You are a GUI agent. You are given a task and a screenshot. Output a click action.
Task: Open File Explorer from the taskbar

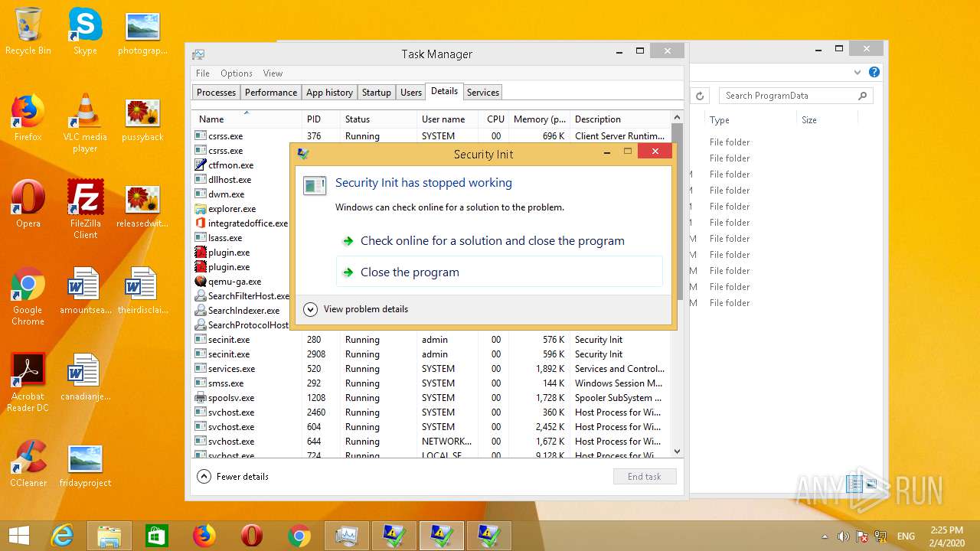tap(109, 536)
